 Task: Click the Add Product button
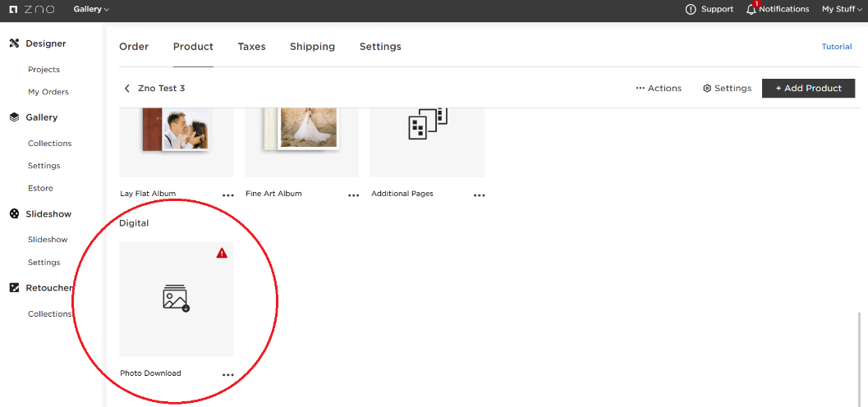(x=808, y=89)
